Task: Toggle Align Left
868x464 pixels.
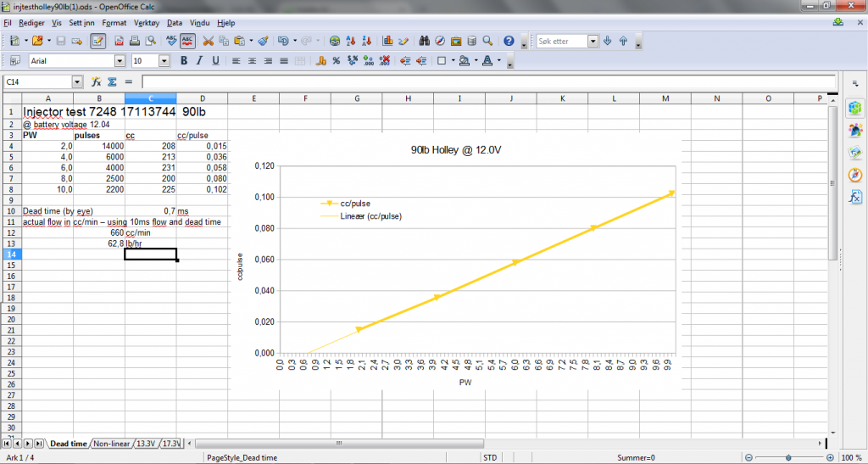Action: [x=236, y=61]
